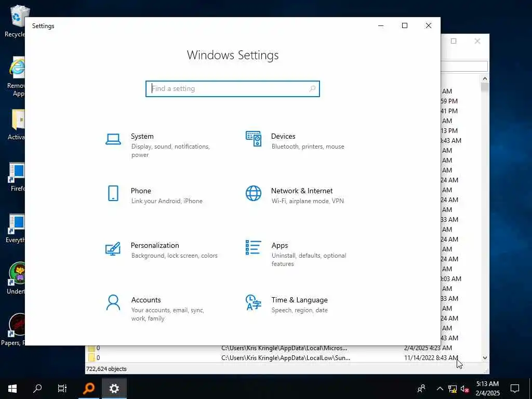The image size is (532, 399).
Task: Select the Undertale desktop shortcut
Action: pyautogui.click(x=16, y=278)
